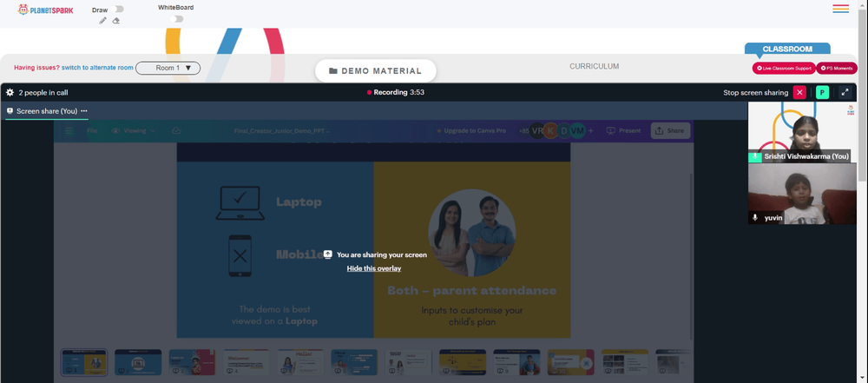
Task: Click the +85 collaborator count
Action: click(x=523, y=131)
